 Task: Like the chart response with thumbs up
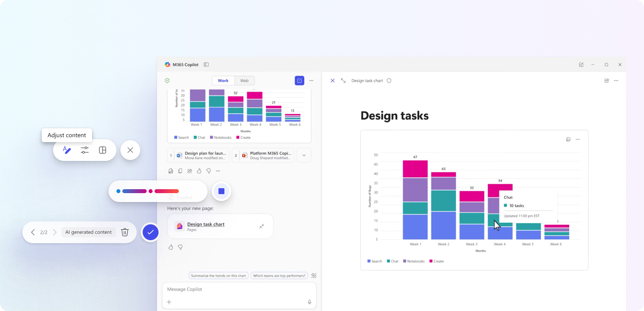click(199, 171)
